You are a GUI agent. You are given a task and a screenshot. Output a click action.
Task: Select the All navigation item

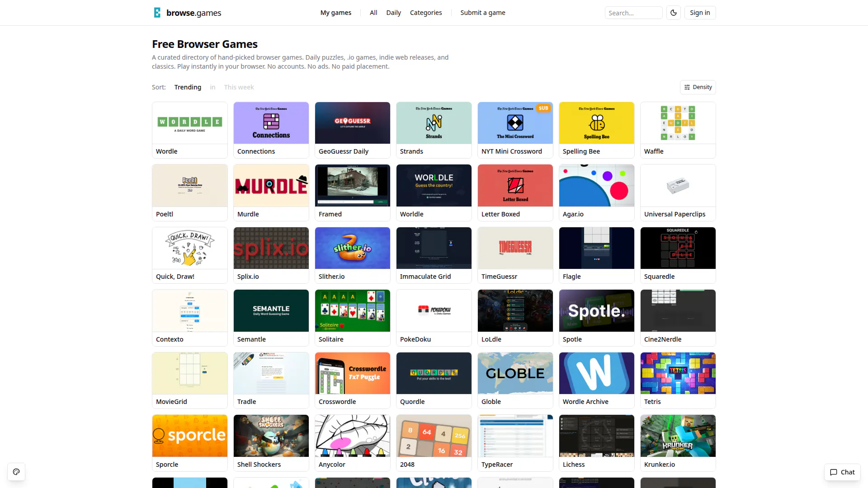pos(373,13)
